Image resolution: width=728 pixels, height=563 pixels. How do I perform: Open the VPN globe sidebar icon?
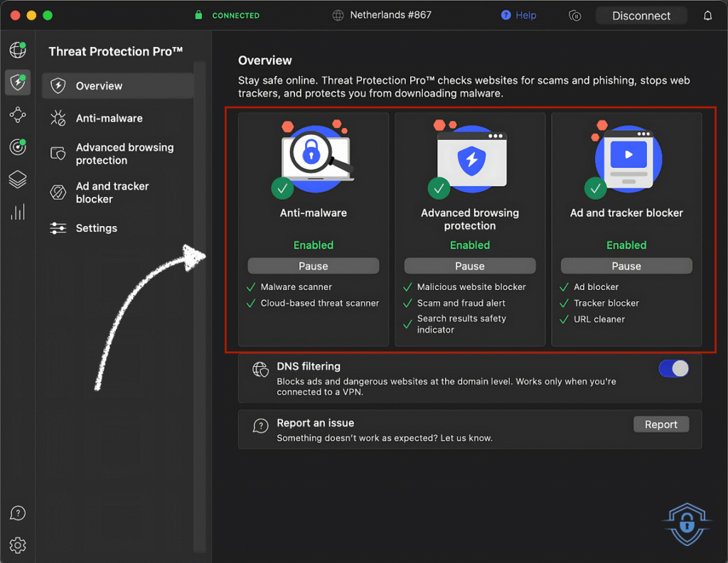tap(18, 50)
